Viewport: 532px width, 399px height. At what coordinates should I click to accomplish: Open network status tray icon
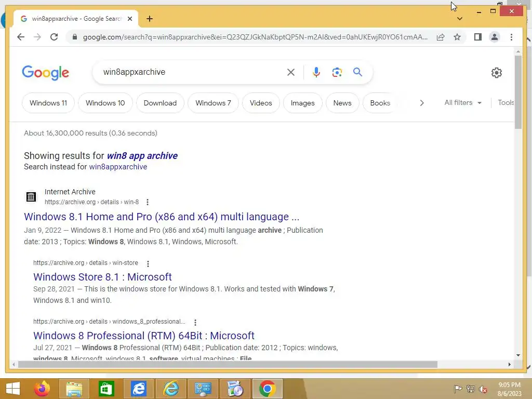tap(471, 389)
